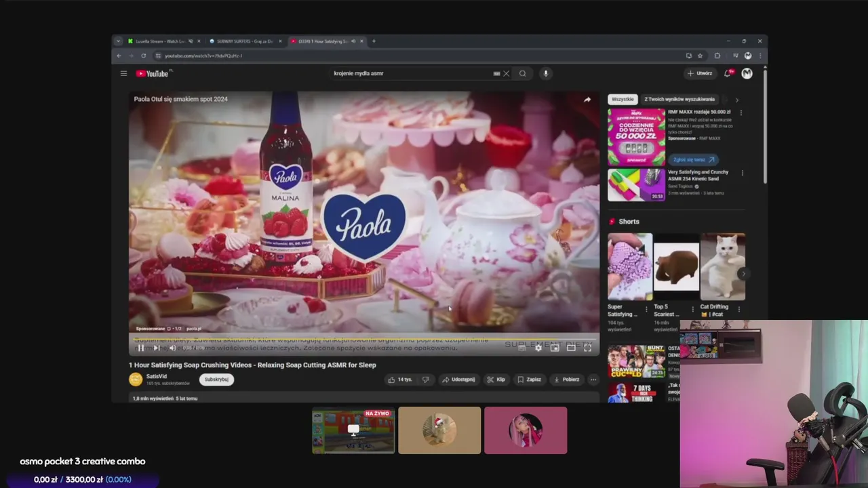The width and height of the screenshot is (868, 488).
Task: Select the Wszystkie filter chip
Action: pyautogui.click(x=623, y=100)
